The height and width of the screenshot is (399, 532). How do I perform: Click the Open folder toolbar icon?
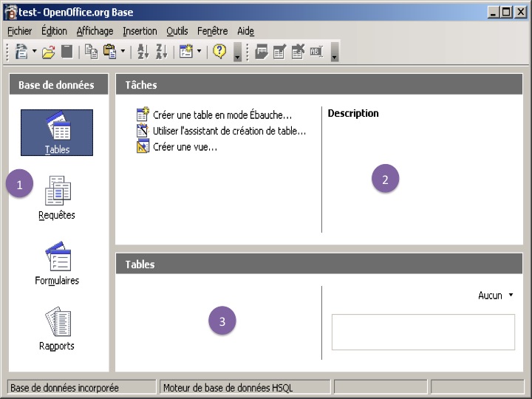48,52
